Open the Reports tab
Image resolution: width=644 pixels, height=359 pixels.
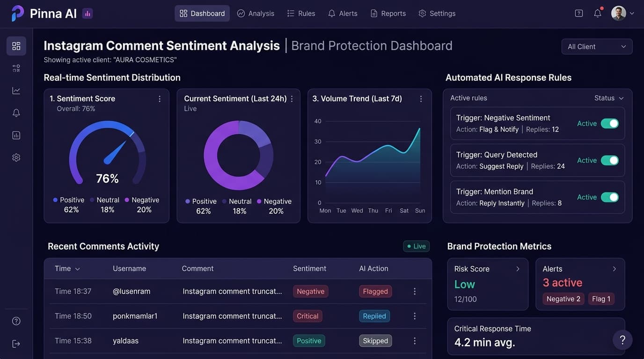coord(388,14)
